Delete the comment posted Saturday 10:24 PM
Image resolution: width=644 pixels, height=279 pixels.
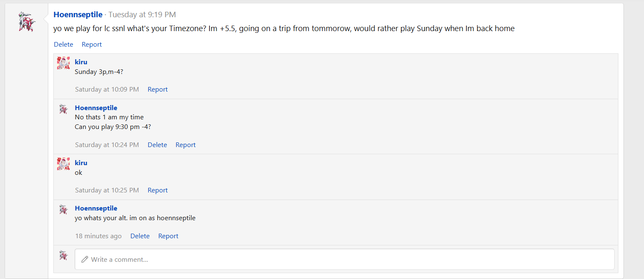157,145
